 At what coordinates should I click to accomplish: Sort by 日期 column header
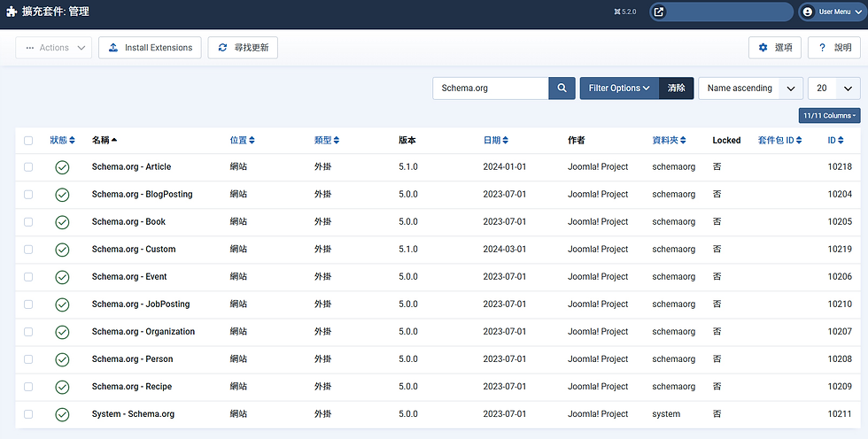(496, 141)
